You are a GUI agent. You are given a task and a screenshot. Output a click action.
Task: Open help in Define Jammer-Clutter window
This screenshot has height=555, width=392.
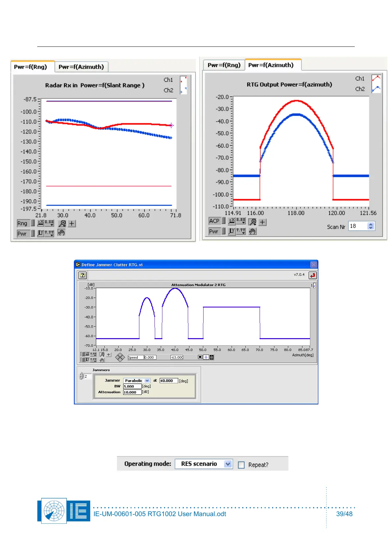point(83,275)
